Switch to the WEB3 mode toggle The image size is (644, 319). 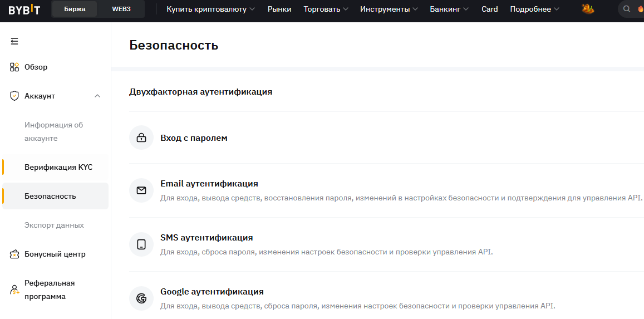pos(121,9)
